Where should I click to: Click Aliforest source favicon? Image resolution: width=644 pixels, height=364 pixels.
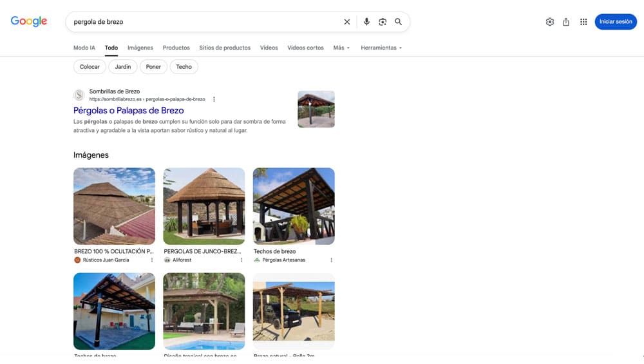coord(167,260)
